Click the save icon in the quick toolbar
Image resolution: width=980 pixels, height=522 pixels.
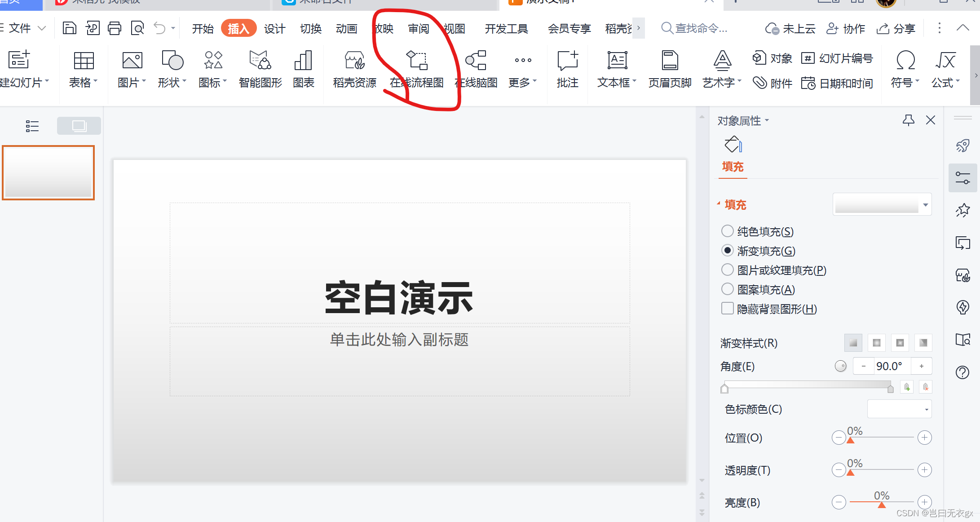(69, 28)
